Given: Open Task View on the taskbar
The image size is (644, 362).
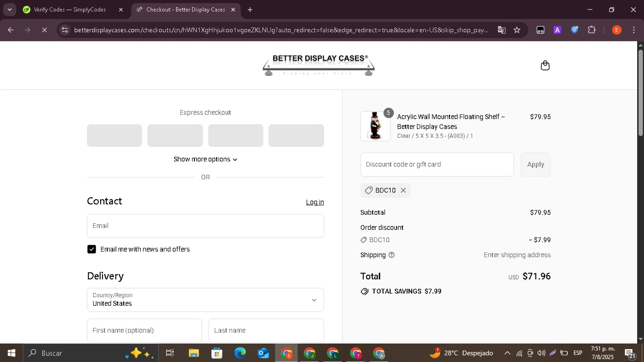Looking at the screenshot, I should pyautogui.click(x=170, y=353).
